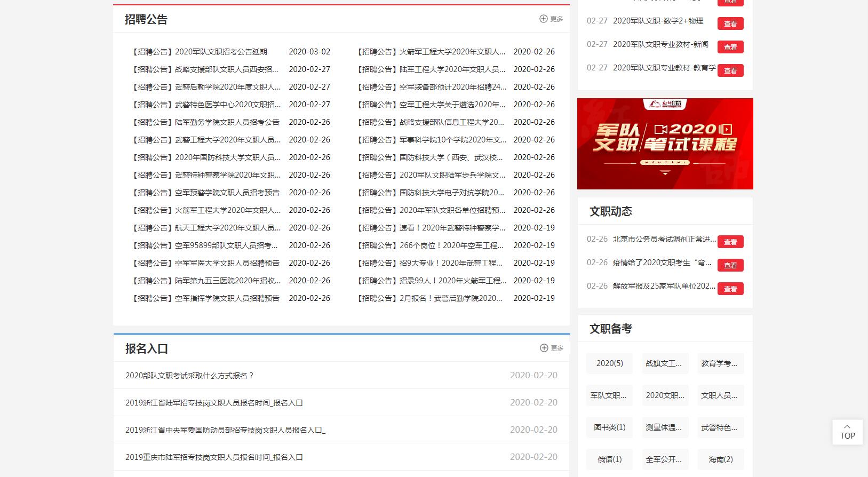Click 查看 for 北京市公务员考试调剂 news

tap(730, 242)
